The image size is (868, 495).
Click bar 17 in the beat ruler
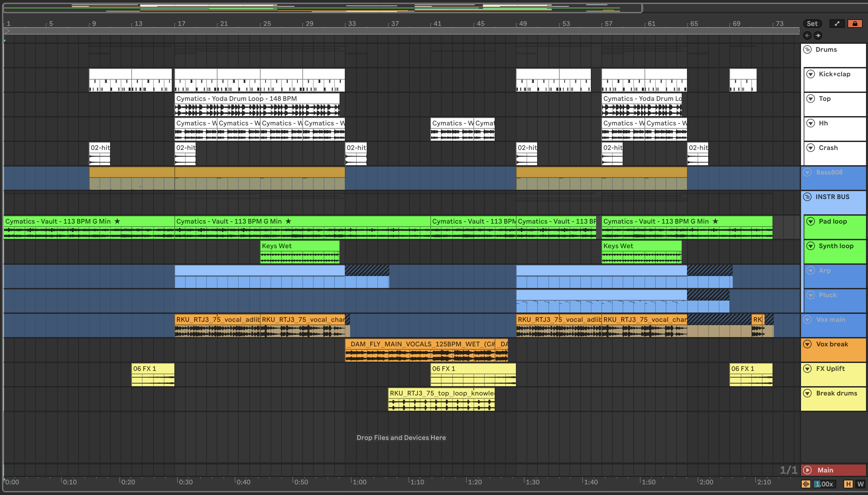click(x=181, y=24)
